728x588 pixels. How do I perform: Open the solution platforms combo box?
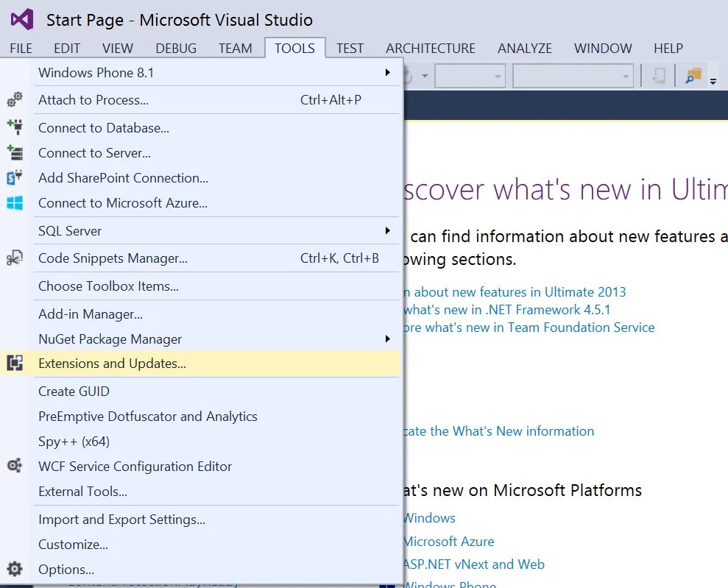pos(573,76)
